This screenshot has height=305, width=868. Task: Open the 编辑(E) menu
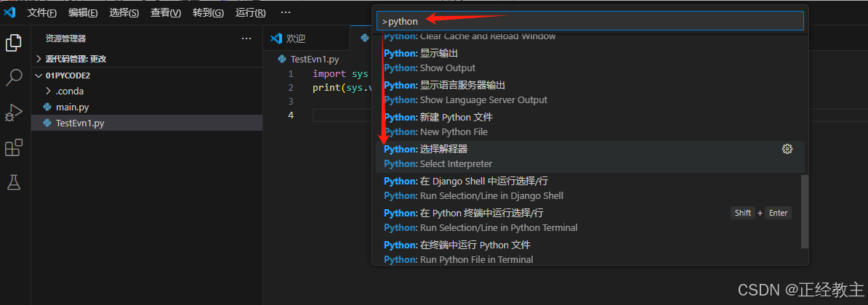(x=83, y=12)
